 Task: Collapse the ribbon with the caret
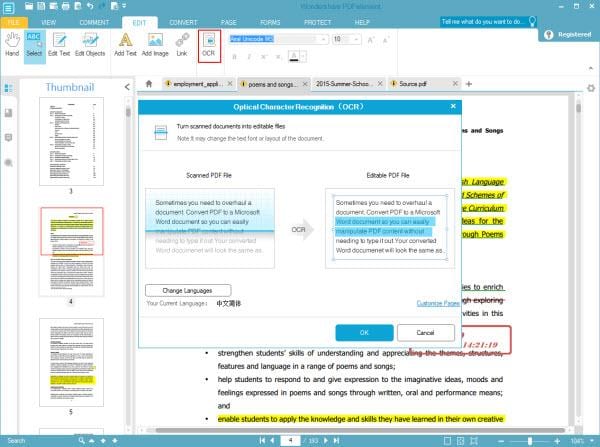(x=591, y=68)
